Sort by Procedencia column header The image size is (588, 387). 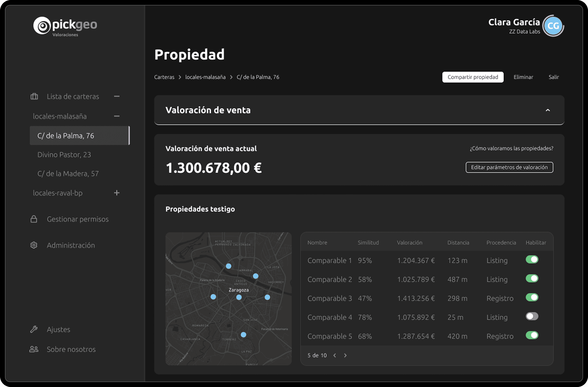tap(501, 242)
